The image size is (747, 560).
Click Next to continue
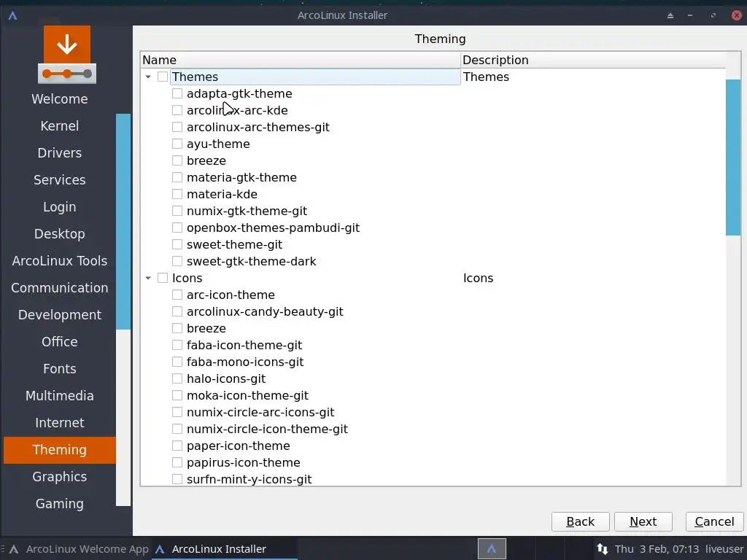[x=643, y=522]
